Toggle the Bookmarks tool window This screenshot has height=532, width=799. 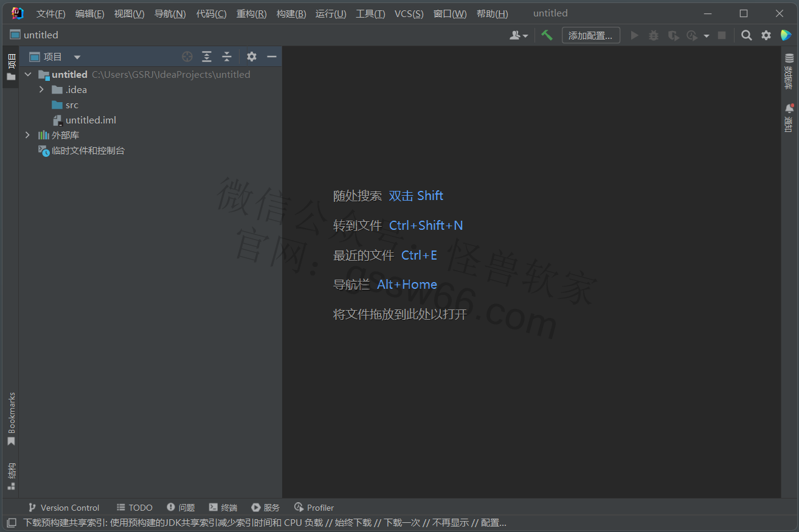coord(11,418)
